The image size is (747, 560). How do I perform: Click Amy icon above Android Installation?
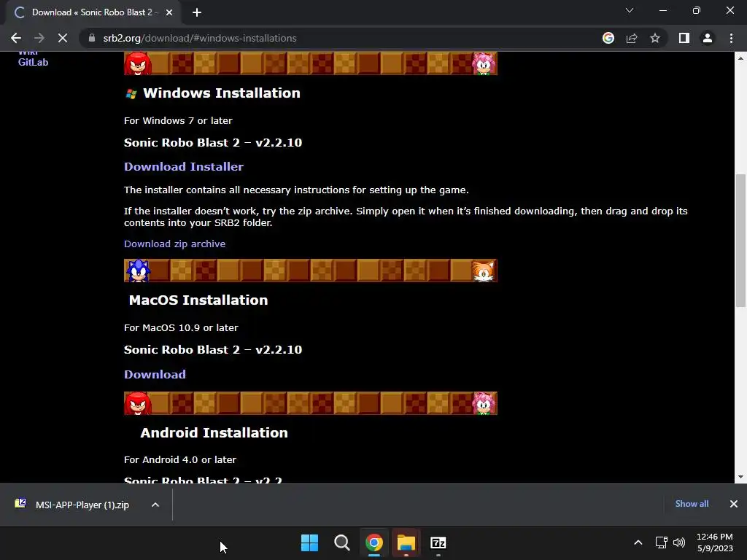click(484, 403)
